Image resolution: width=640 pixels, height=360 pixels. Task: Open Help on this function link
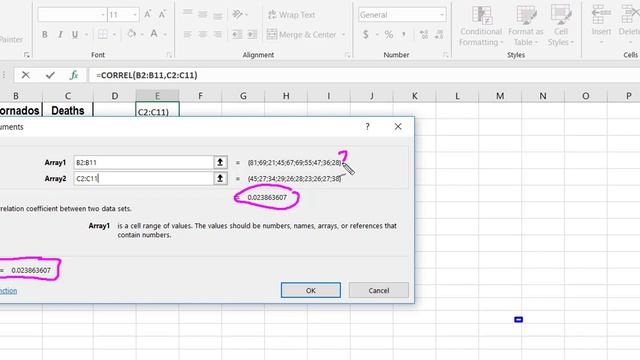(8, 291)
